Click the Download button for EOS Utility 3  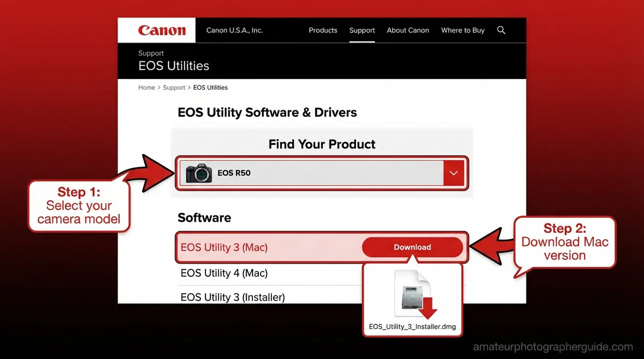[412, 247]
